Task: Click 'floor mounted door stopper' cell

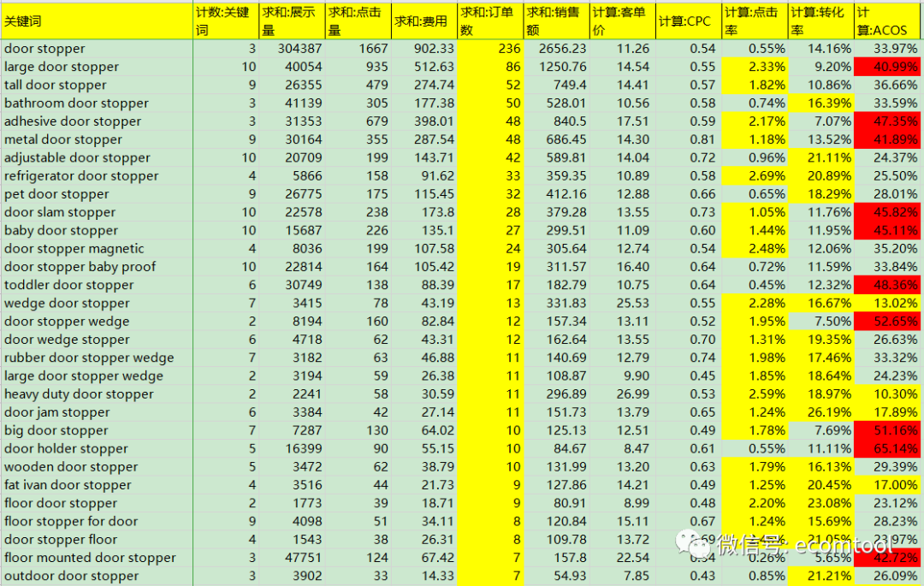Action: coord(97,558)
